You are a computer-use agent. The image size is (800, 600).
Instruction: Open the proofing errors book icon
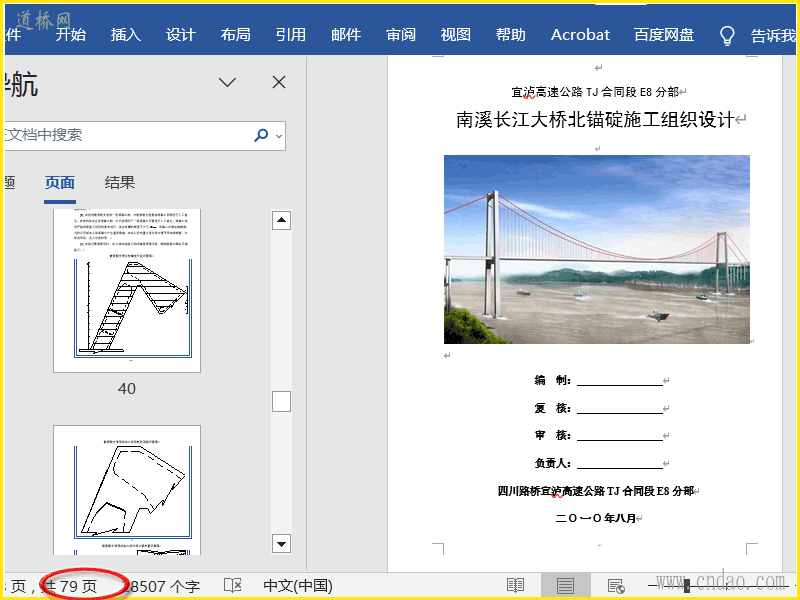(233, 585)
